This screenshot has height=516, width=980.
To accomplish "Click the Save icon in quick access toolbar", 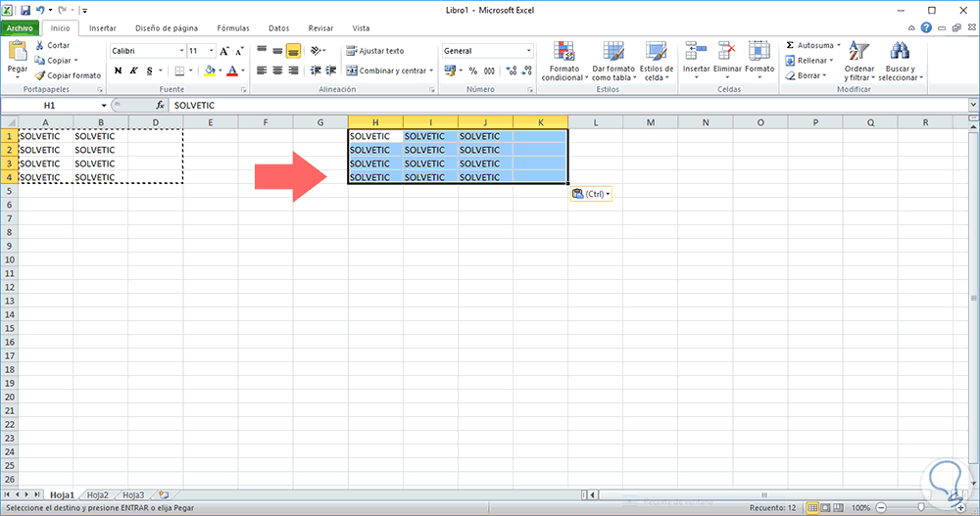I will point(25,10).
